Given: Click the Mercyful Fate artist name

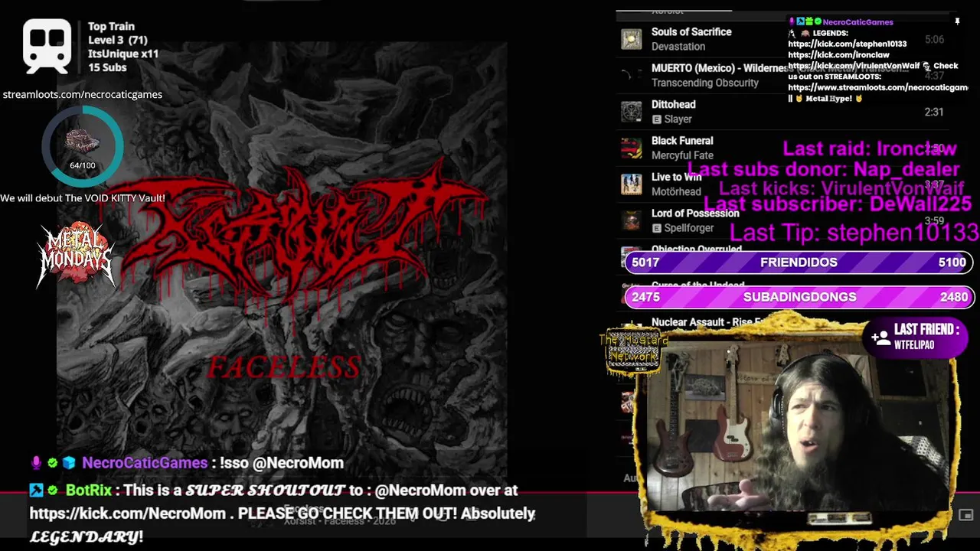Looking at the screenshot, I should coord(682,155).
